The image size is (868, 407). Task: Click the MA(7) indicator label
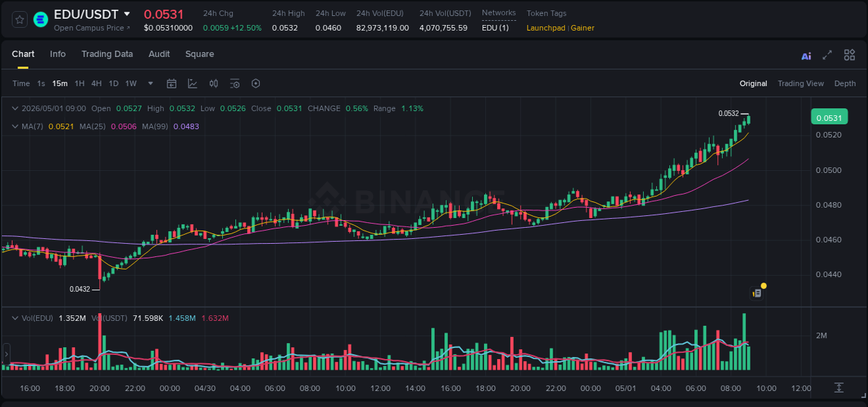click(33, 126)
